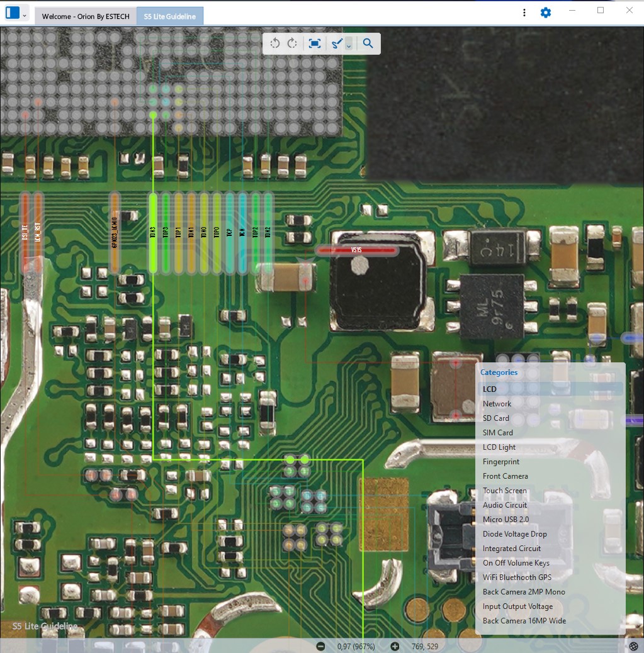The height and width of the screenshot is (653, 644).
Task: Click the globe icon in the status bar
Action: point(633,646)
